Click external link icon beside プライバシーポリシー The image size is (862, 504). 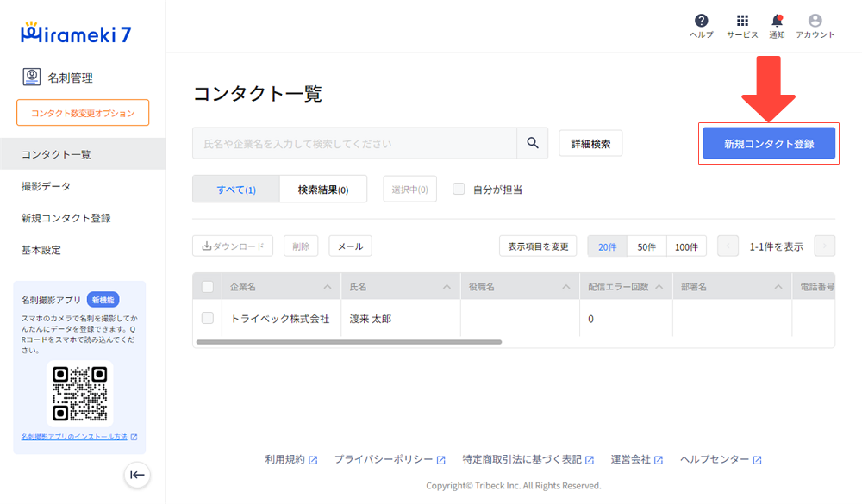(x=440, y=460)
